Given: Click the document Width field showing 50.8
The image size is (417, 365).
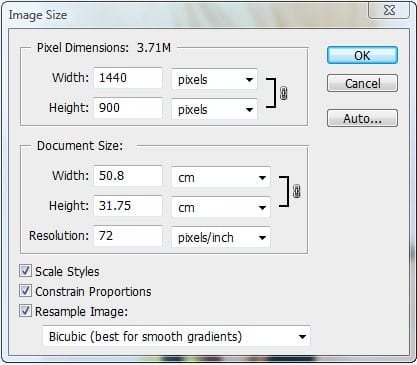Looking at the screenshot, I should (x=128, y=176).
